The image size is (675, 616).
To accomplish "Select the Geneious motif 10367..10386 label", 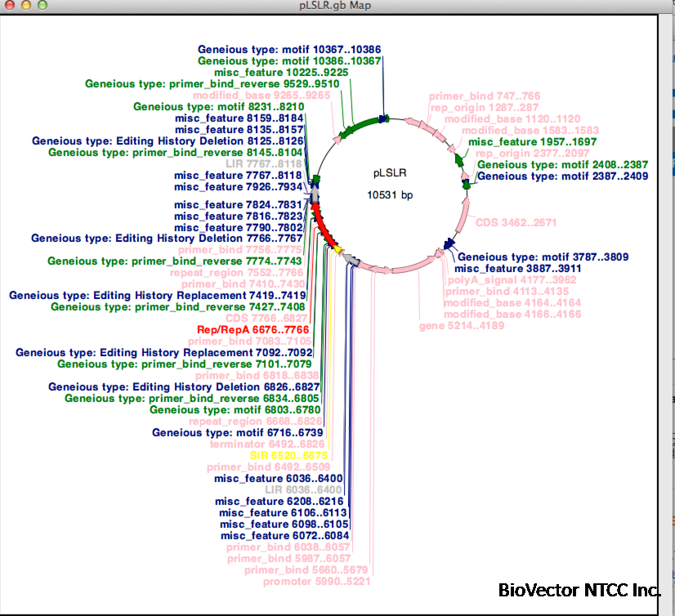I will [289, 50].
